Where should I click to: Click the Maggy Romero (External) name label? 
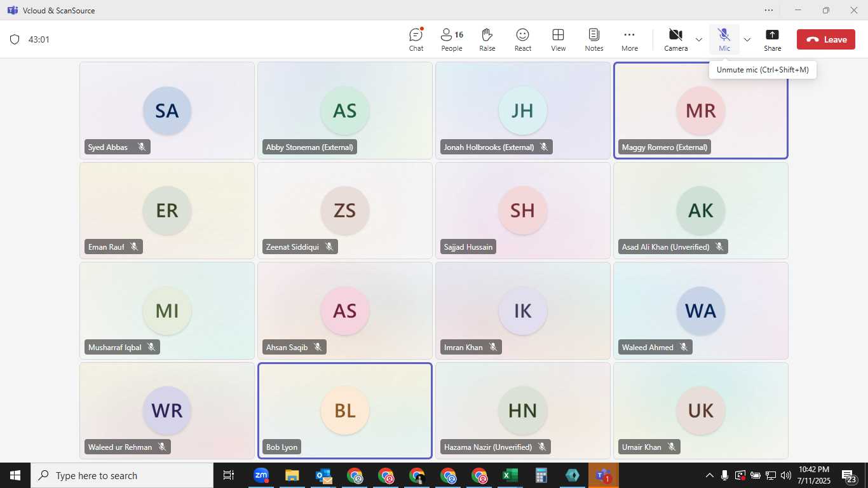pyautogui.click(x=665, y=147)
